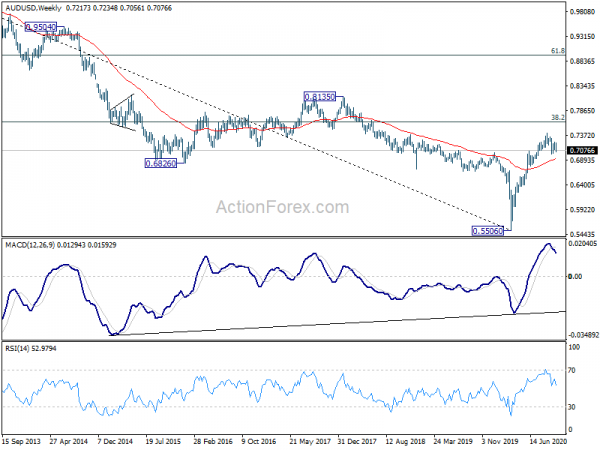Click the 0.93150 price axis value

point(582,36)
